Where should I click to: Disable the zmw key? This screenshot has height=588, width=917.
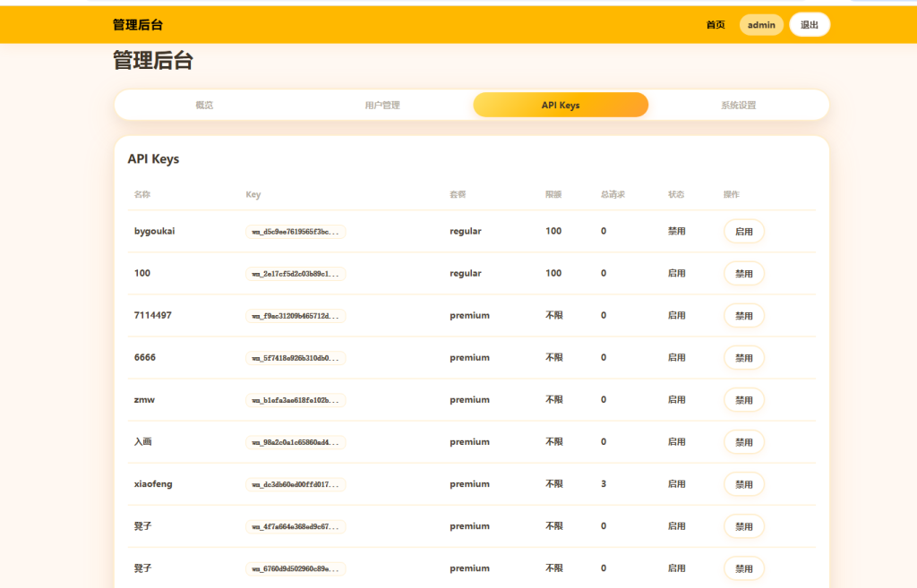[744, 400]
